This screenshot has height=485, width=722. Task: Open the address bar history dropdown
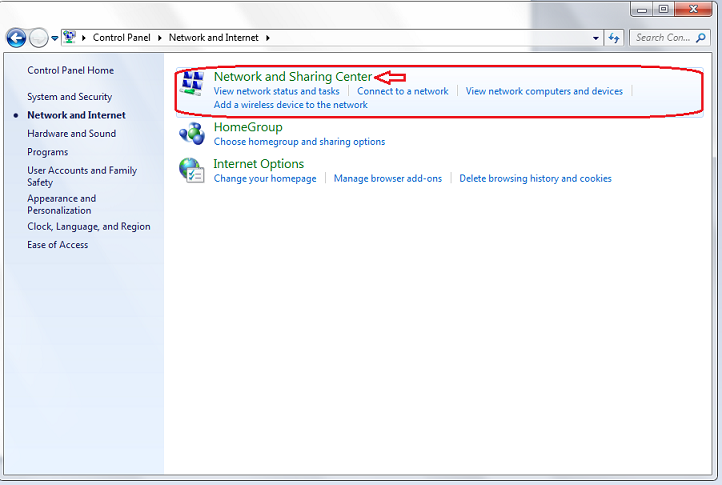tap(594, 38)
